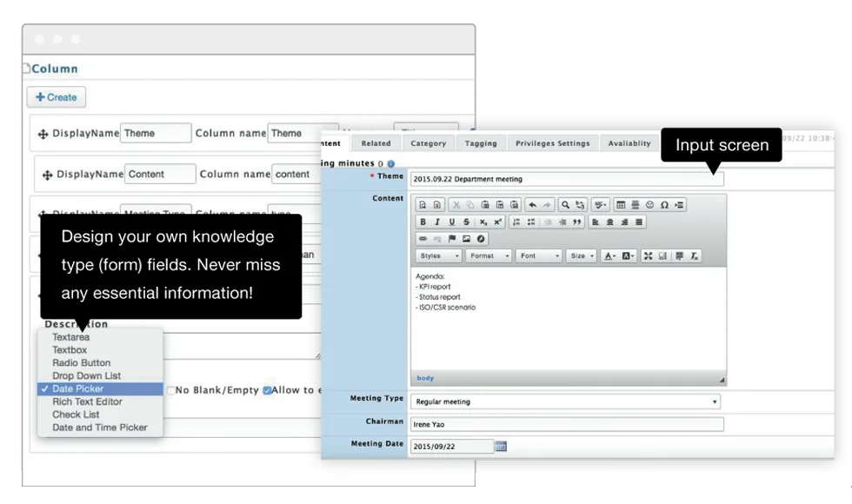Open the Privileges Settings tab
Viewport: 852px width, 504px height.
[x=553, y=143]
